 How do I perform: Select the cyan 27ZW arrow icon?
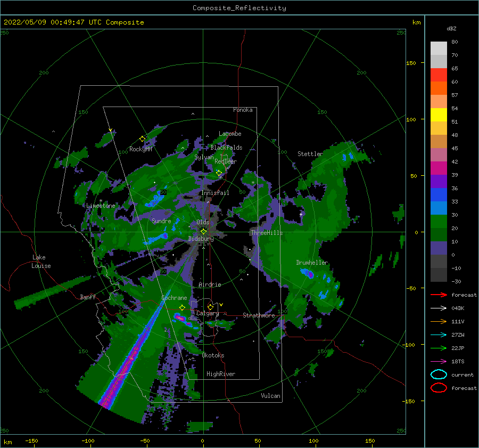coord(439,335)
